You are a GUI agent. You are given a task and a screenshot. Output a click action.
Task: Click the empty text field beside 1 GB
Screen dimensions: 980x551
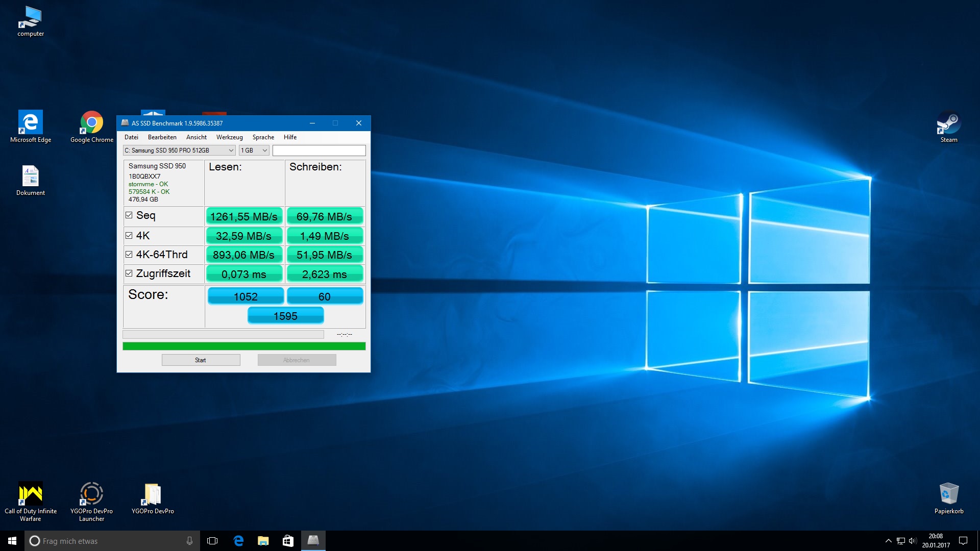point(319,151)
